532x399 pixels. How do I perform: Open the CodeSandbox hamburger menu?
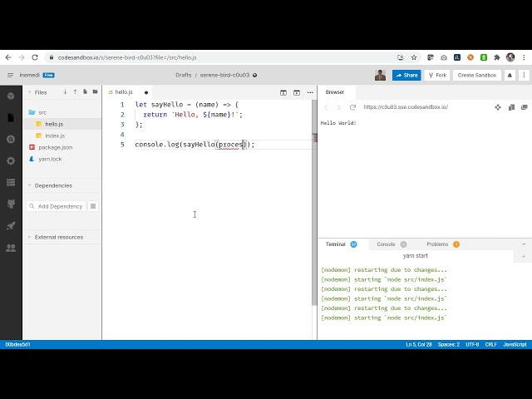10,75
